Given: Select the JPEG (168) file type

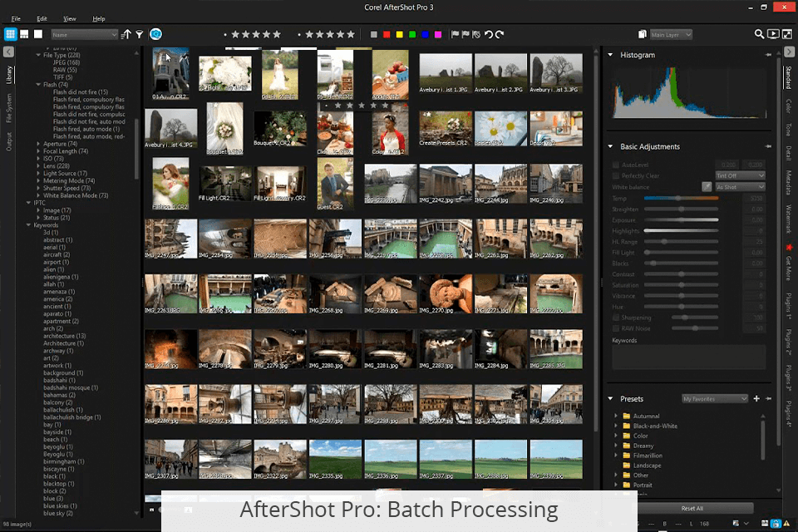Looking at the screenshot, I should point(66,62).
